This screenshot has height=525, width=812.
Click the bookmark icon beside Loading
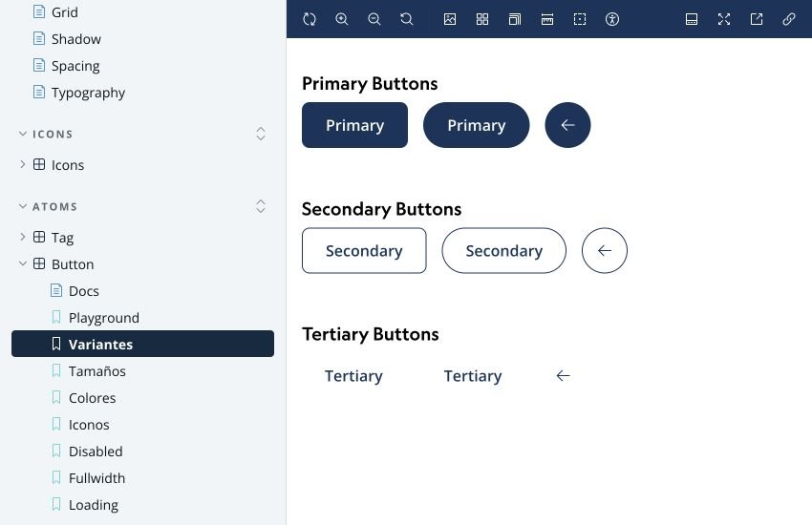point(56,504)
